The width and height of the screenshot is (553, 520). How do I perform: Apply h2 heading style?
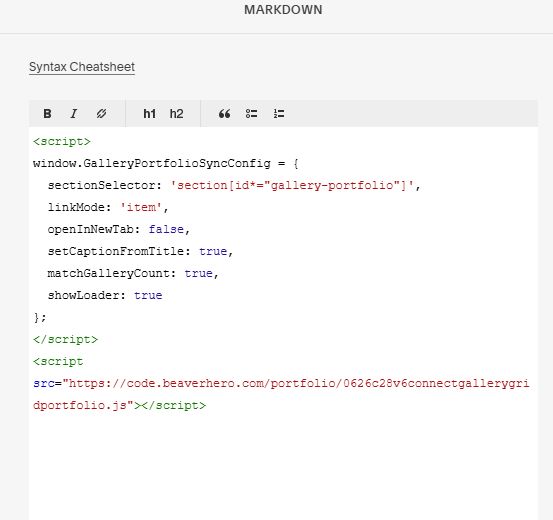coord(176,114)
